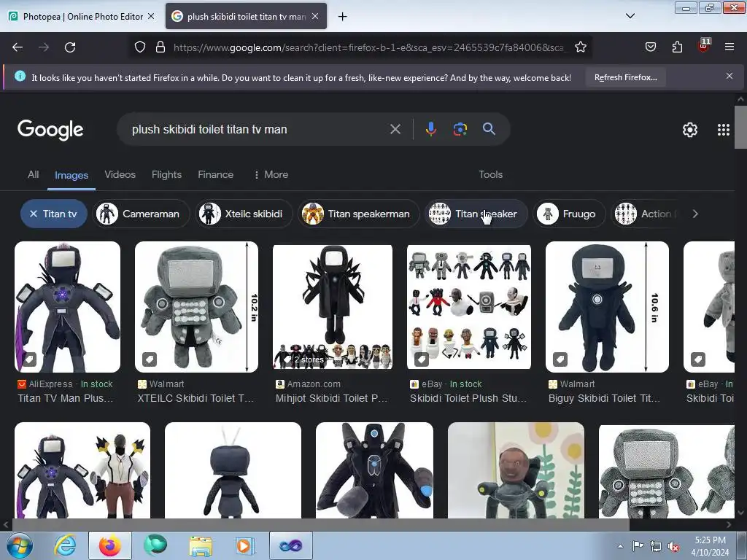Start voice search with microphone
This screenshot has width=747, height=560.
430,129
